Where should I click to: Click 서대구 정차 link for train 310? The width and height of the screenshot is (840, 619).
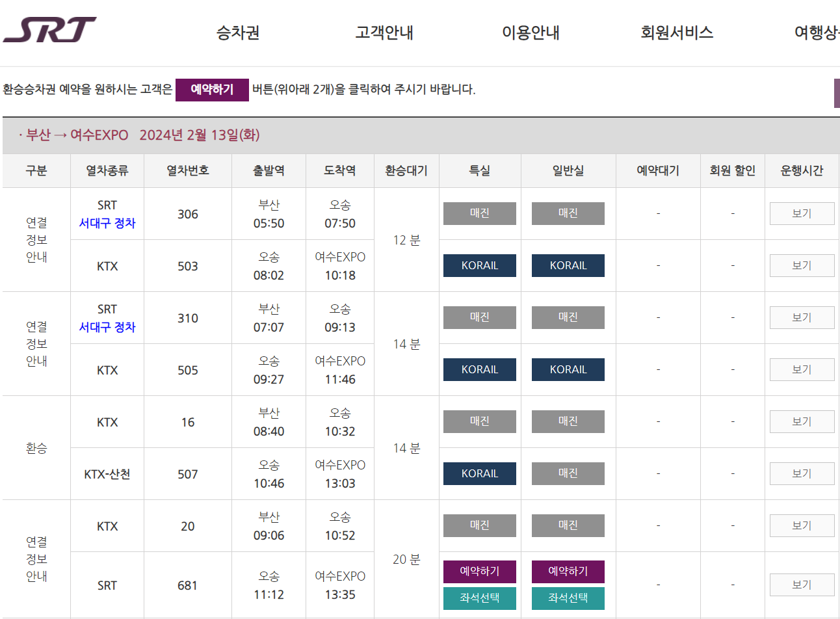pyautogui.click(x=107, y=327)
